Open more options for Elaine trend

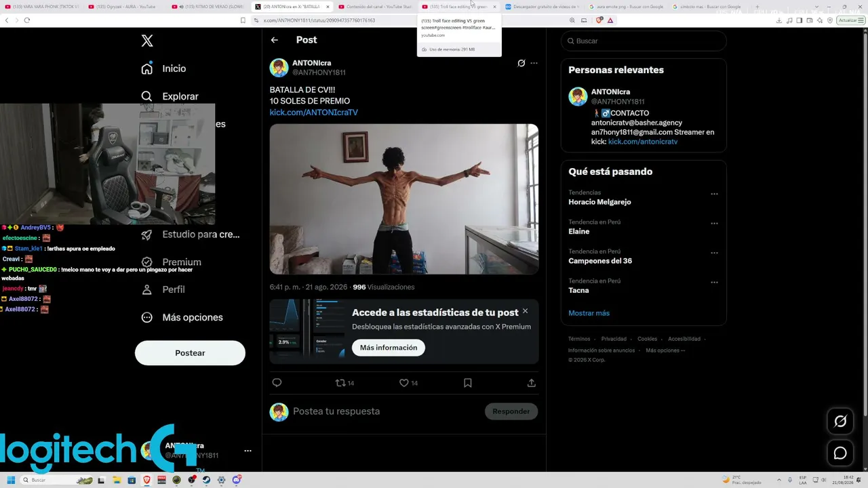714,223
